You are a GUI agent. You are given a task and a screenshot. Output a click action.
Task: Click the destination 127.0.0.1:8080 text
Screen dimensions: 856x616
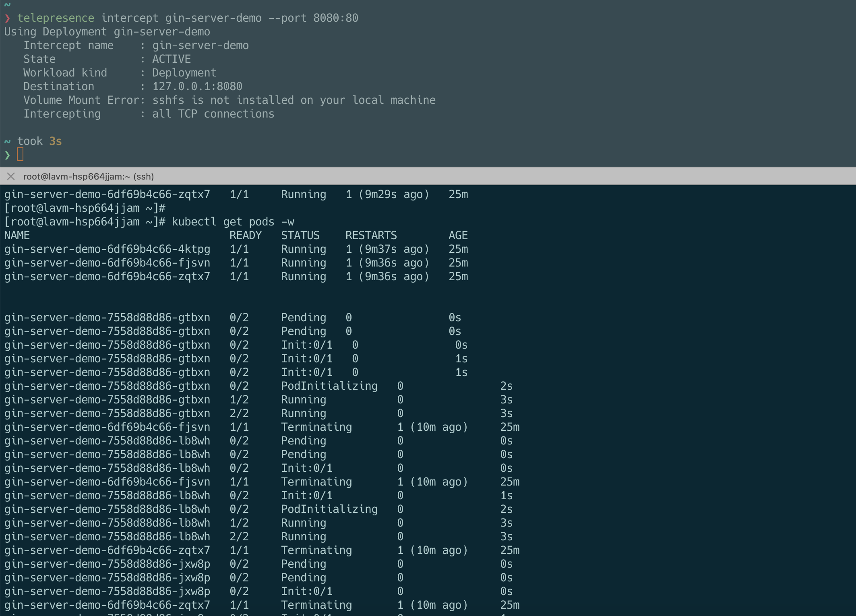[197, 87]
